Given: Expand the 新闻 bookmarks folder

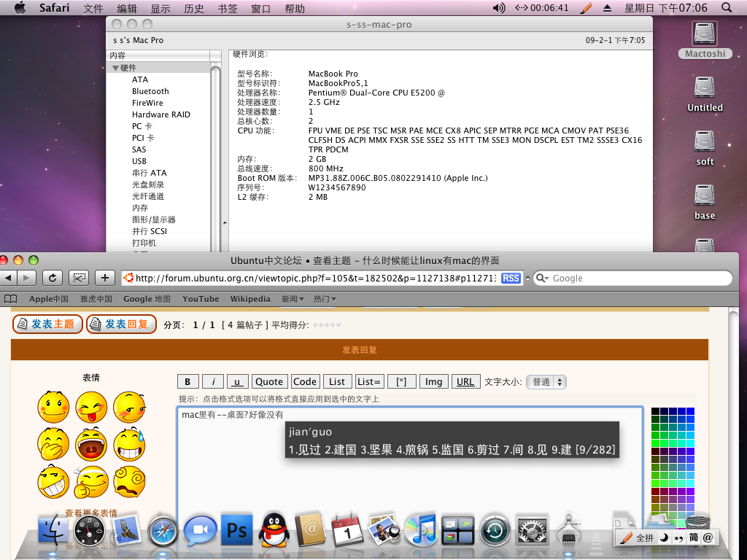Looking at the screenshot, I should (293, 299).
